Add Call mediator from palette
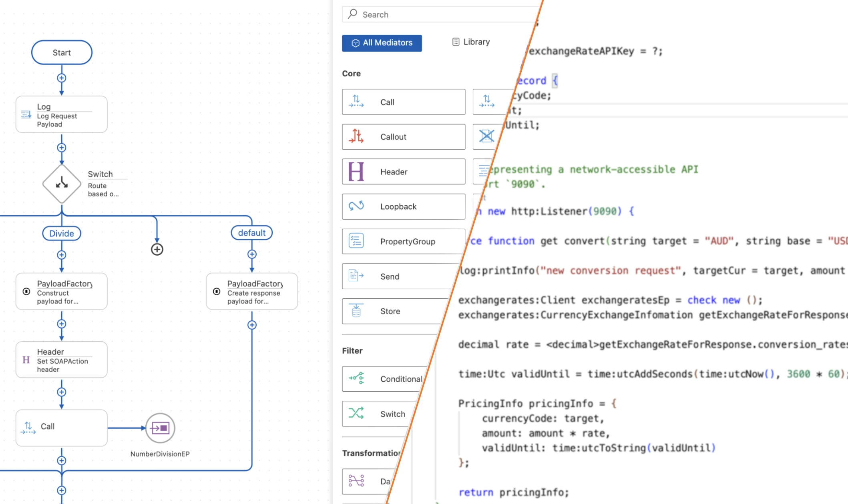Screen dimensions: 848x504 tap(404, 102)
